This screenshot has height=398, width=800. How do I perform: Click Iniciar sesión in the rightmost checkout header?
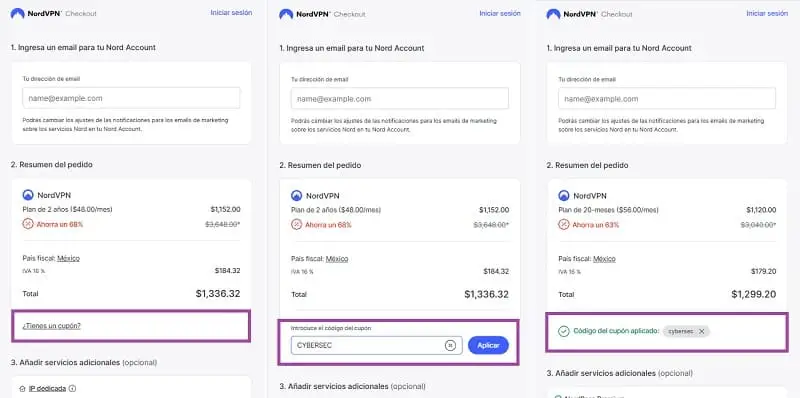coord(767,14)
